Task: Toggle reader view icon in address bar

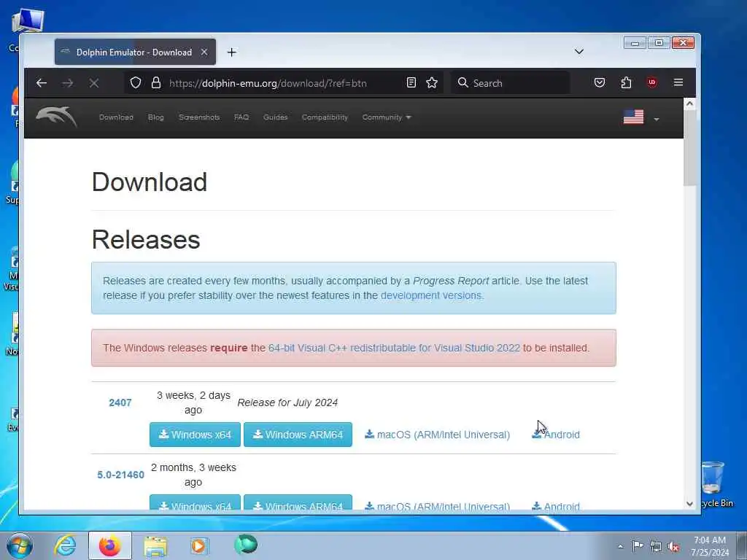Action: click(411, 83)
